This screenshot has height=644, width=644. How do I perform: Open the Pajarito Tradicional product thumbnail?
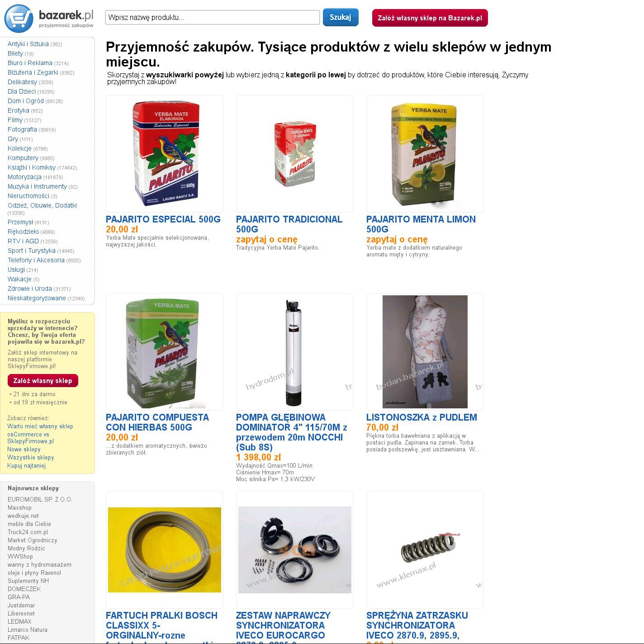(295, 154)
